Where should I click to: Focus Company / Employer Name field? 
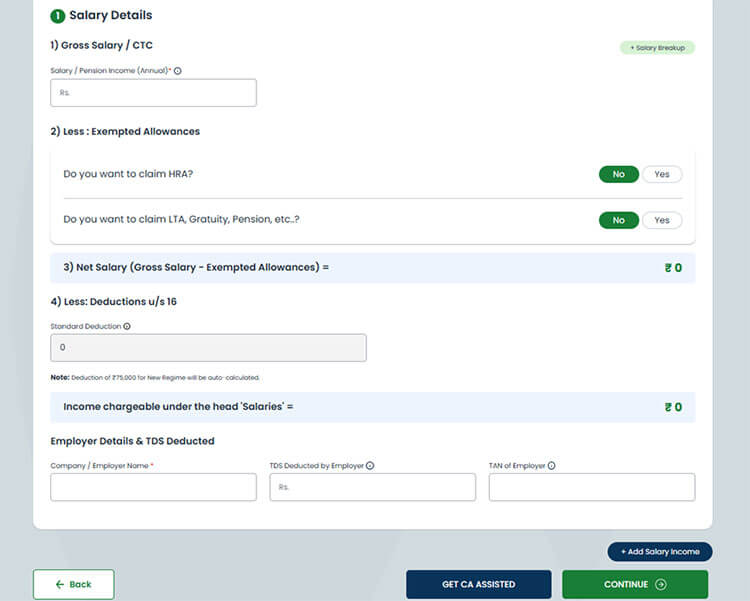coord(154,487)
